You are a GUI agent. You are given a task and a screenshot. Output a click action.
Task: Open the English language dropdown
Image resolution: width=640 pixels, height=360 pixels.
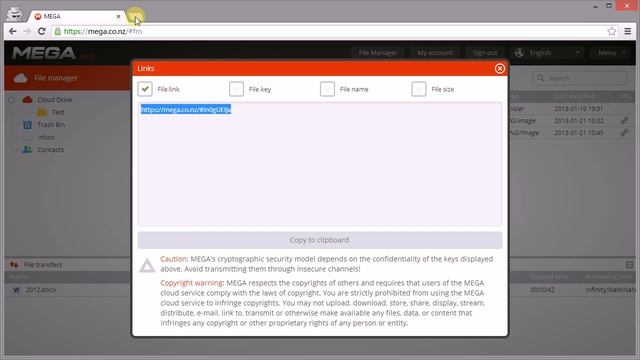coord(548,53)
